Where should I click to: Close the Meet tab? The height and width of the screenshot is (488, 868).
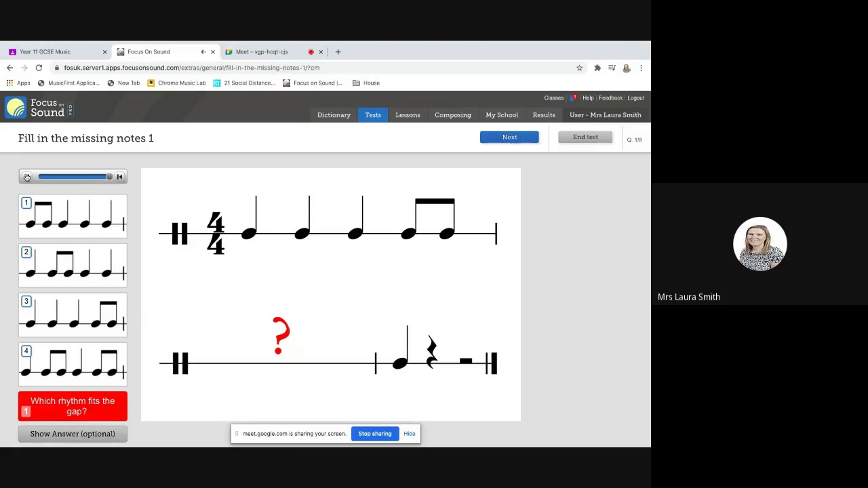click(x=321, y=52)
